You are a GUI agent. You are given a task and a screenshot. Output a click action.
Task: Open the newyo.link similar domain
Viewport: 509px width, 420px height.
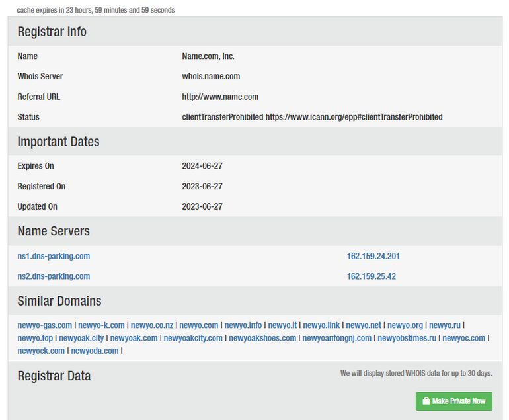coord(321,325)
